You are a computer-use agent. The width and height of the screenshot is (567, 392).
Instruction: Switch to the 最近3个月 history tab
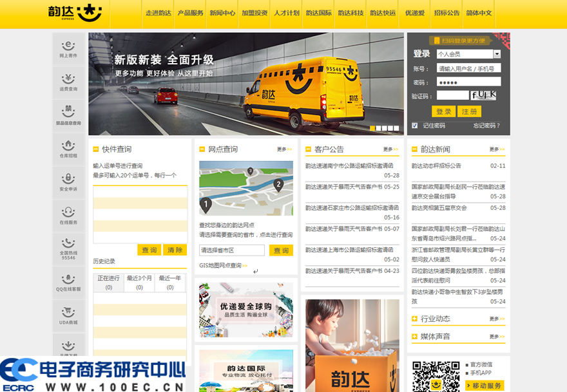[x=139, y=283]
